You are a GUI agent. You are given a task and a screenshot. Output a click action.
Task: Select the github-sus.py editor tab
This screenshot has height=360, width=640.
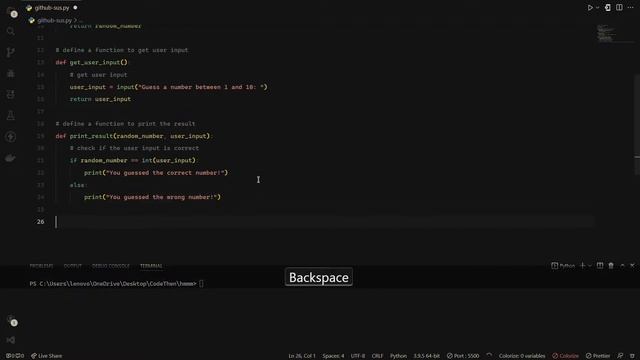tap(51, 8)
